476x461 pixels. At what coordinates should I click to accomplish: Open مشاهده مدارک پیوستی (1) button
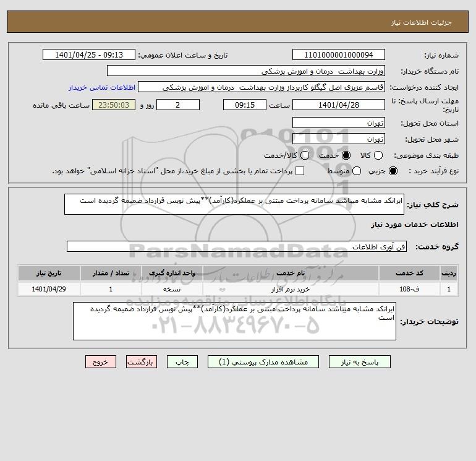[x=263, y=362]
